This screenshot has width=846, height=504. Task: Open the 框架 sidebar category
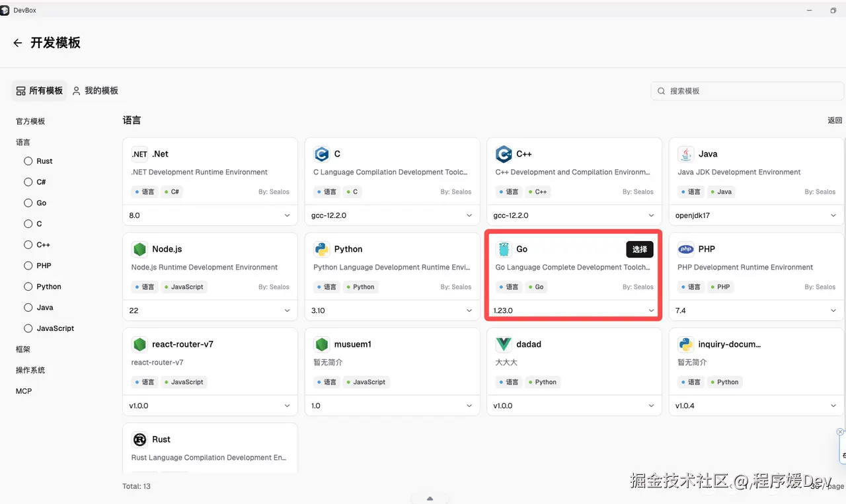point(23,349)
